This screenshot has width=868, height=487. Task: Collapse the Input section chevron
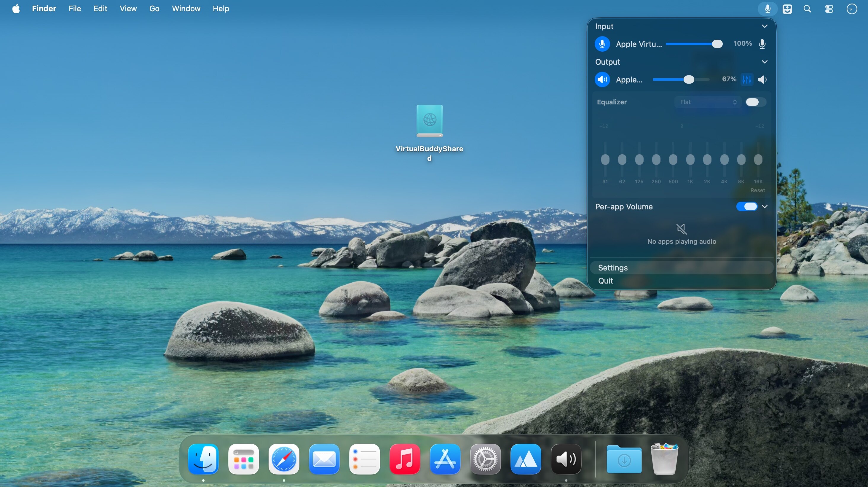pos(765,26)
